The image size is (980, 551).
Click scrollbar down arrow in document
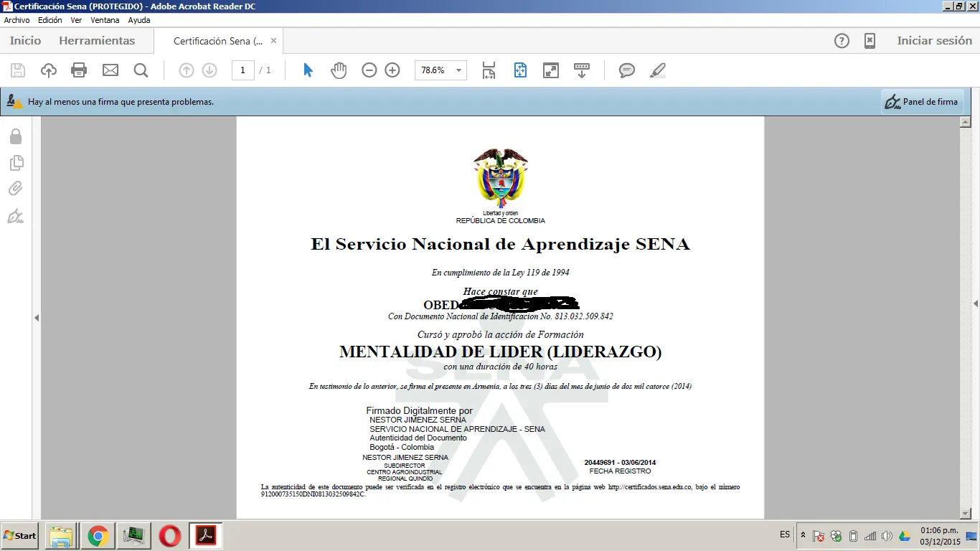pos(966,513)
